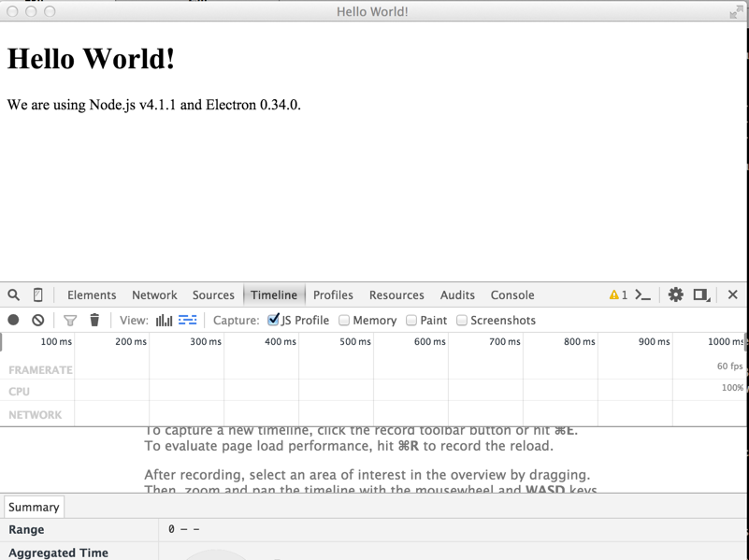Screen dimensions: 749x560
Task: Click the Hello World! page heading
Action: click(x=92, y=59)
